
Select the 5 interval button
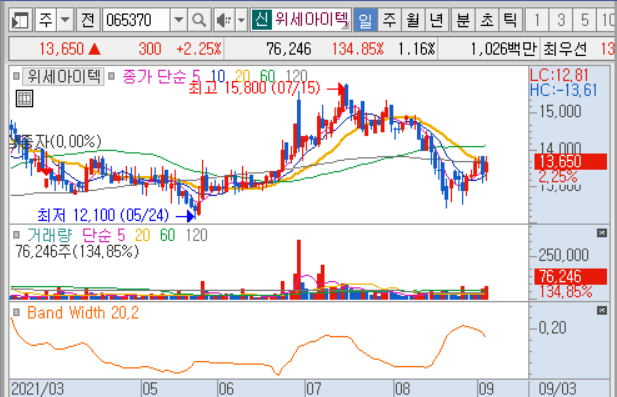pyautogui.click(x=585, y=20)
